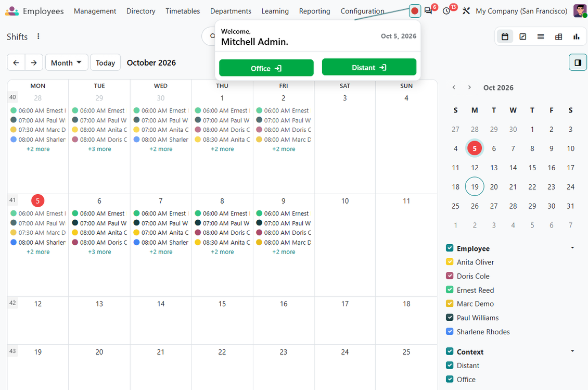Open 08:00 AM Marc shift on Friday 9
The image size is (588, 390).
click(x=284, y=242)
